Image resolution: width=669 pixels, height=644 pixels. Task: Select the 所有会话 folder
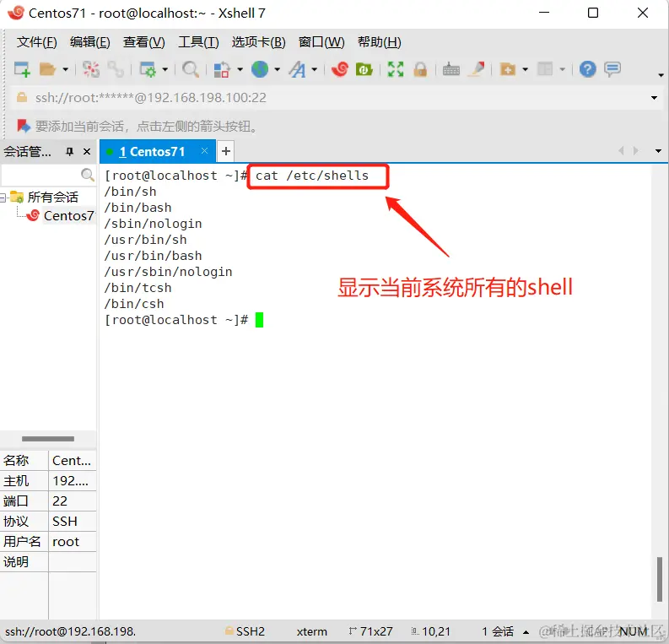coord(53,198)
